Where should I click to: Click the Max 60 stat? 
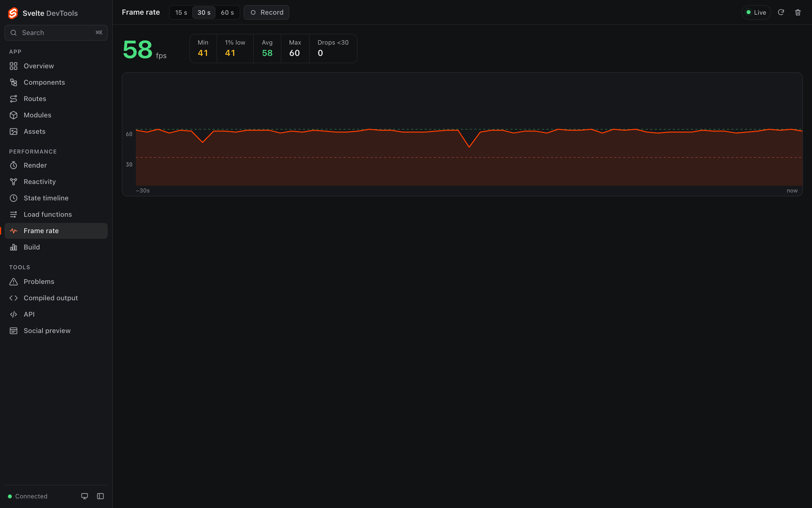click(x=295, y=48)
